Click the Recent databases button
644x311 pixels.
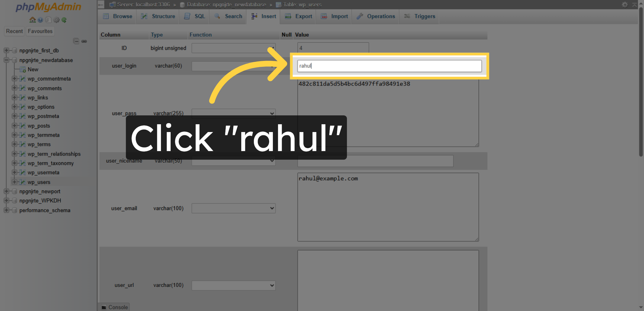[x=14, y=31]
